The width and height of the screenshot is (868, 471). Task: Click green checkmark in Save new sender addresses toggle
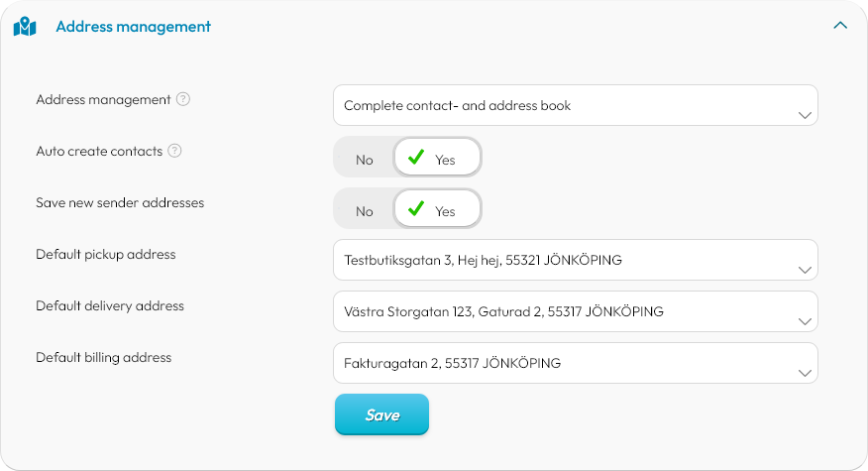coord(416,208)
